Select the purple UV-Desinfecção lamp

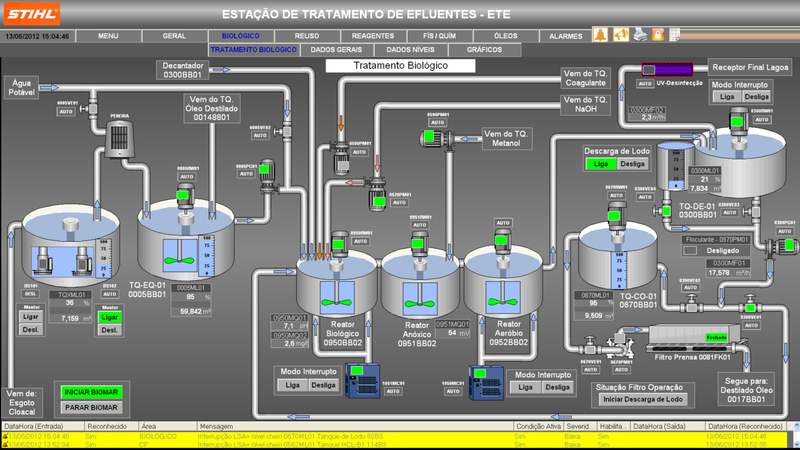[667, 69]
